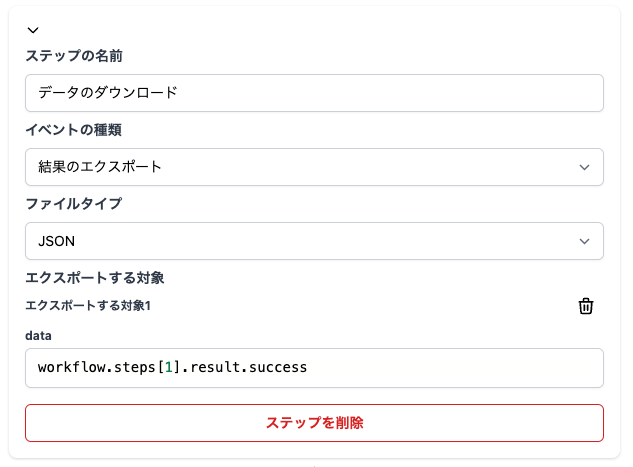This screenshot has height=467, width=633.
Task: Open the イベントの種類 dropdown
Action: click(314, 167)
